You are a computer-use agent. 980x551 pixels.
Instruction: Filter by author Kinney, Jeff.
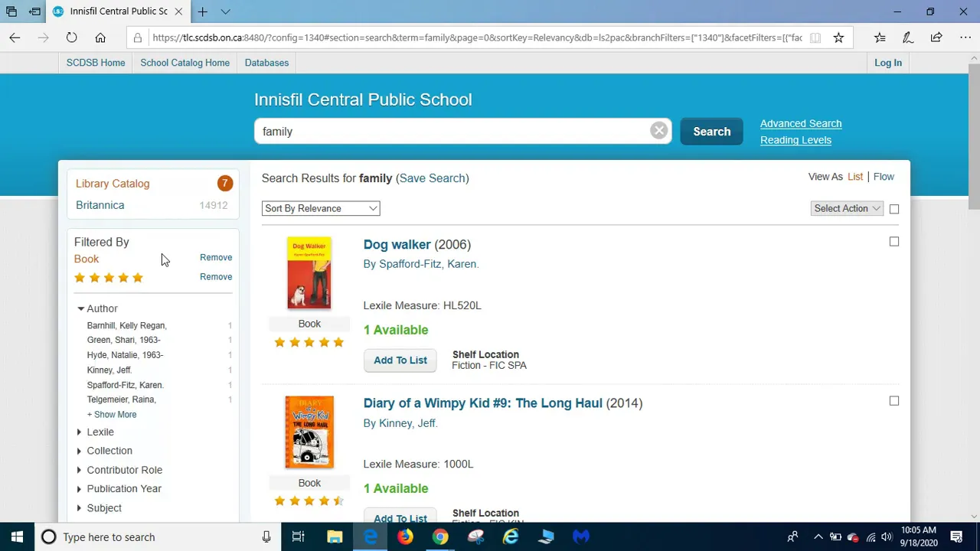(x=109, y=370)
